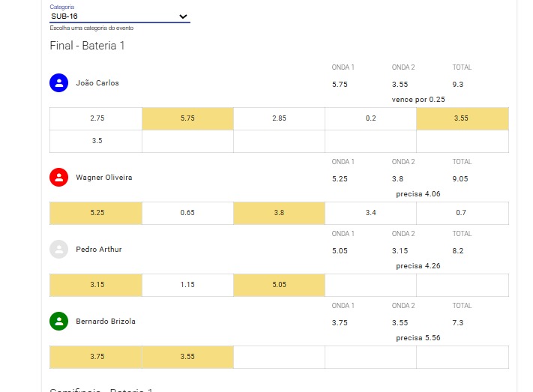
Task: Open the Categoria SUB-16 dropdown
Action: (x=120, y=16)
